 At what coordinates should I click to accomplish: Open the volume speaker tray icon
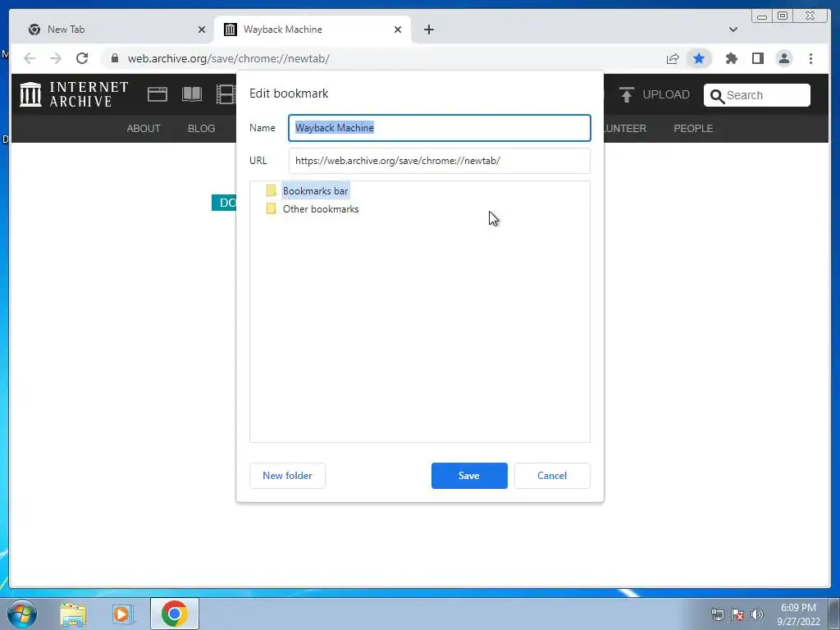click(757, 614)
